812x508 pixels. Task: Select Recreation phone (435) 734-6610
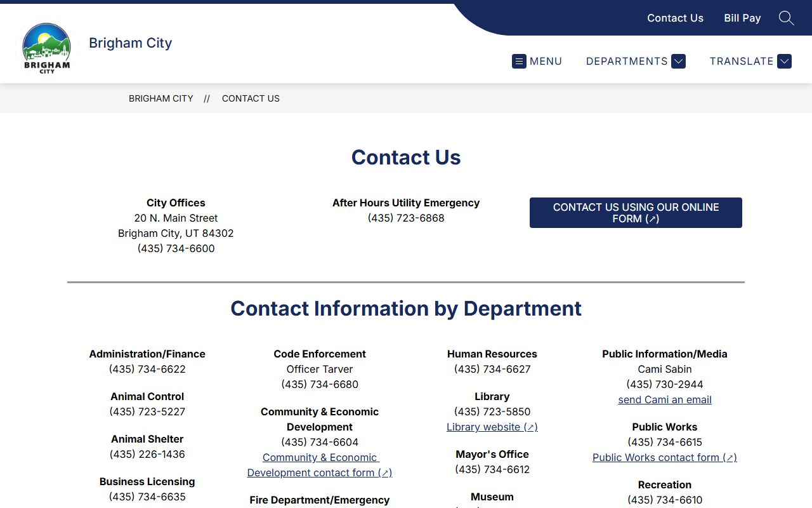[665, 500]
